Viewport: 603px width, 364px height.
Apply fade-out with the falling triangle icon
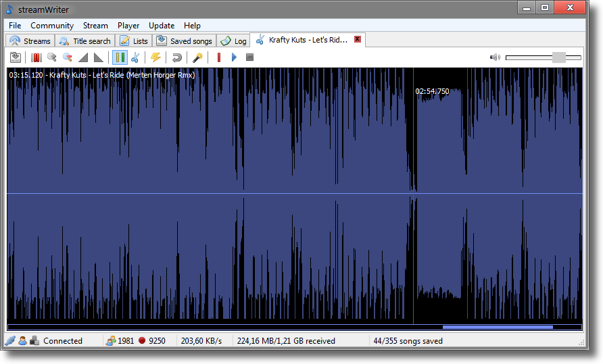click(x=99, y=57)
